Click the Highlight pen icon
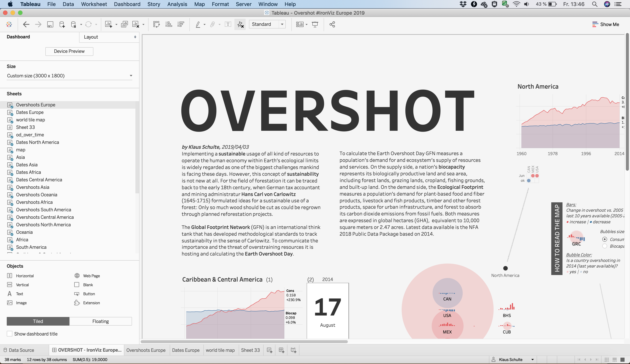Viewport: 630px width, 364px height. pyautogui.click(x=198, y=24)
